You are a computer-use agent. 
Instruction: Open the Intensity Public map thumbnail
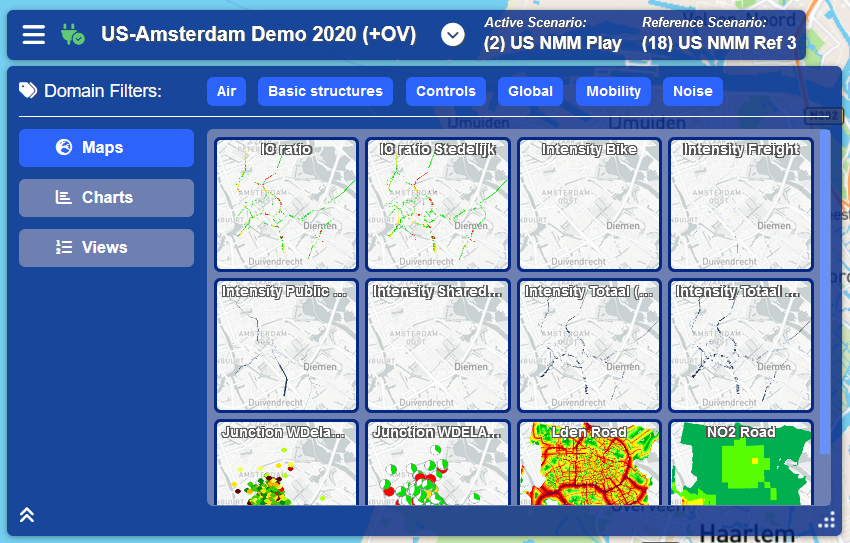[286, 345]
